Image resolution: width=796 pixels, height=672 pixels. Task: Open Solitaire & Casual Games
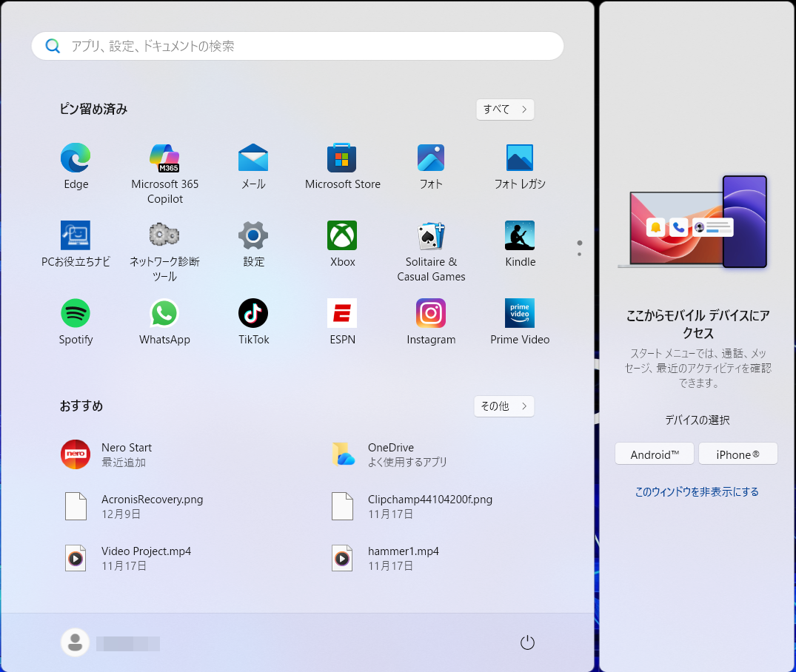[431, 251]
